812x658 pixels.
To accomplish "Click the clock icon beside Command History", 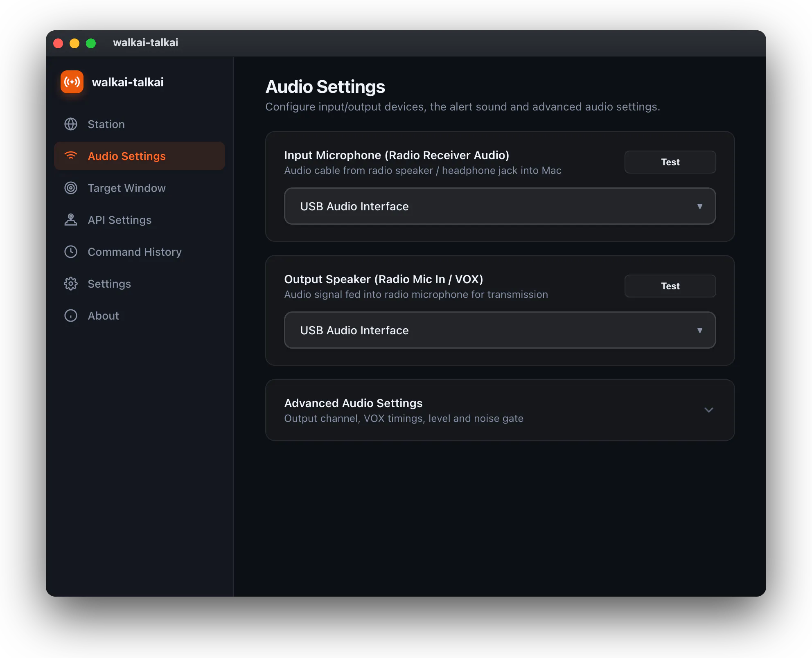I will point(71,252).
